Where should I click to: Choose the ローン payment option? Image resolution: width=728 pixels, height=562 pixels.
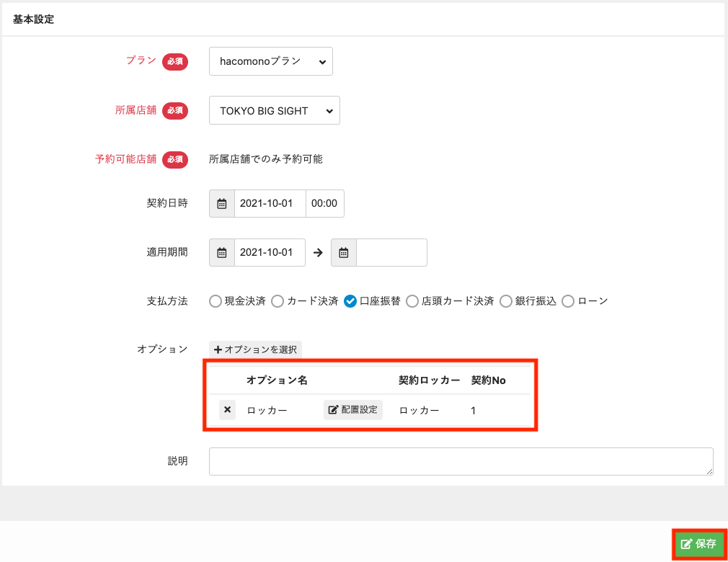click(568, 301)
